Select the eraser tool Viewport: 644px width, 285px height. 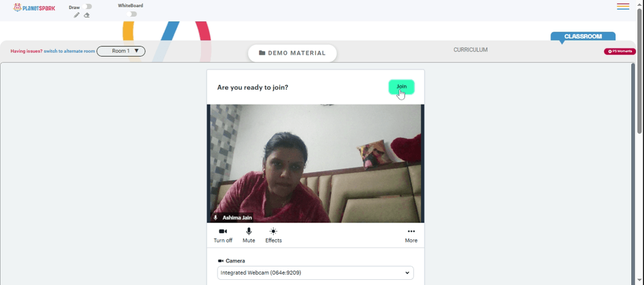pyautogui.click(x=87, y=15)
